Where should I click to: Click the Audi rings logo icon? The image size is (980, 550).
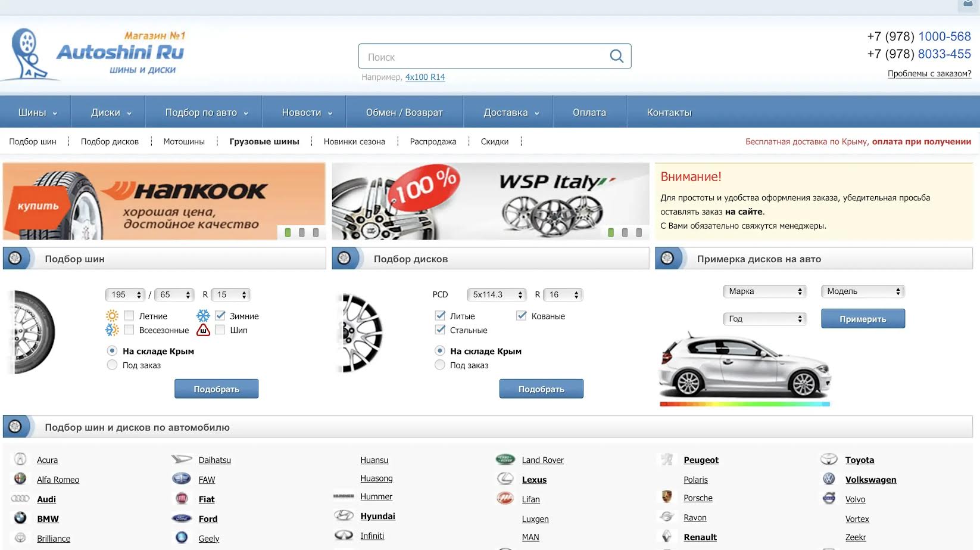20,498
